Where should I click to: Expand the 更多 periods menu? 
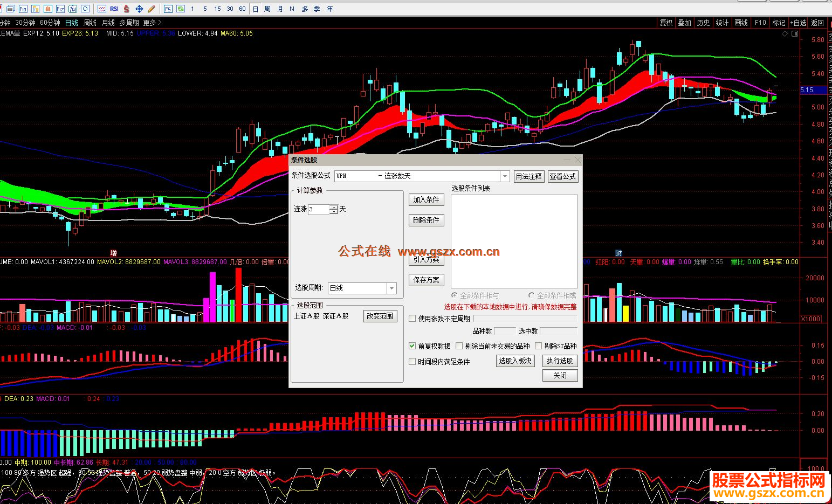(x=153, y=23)
